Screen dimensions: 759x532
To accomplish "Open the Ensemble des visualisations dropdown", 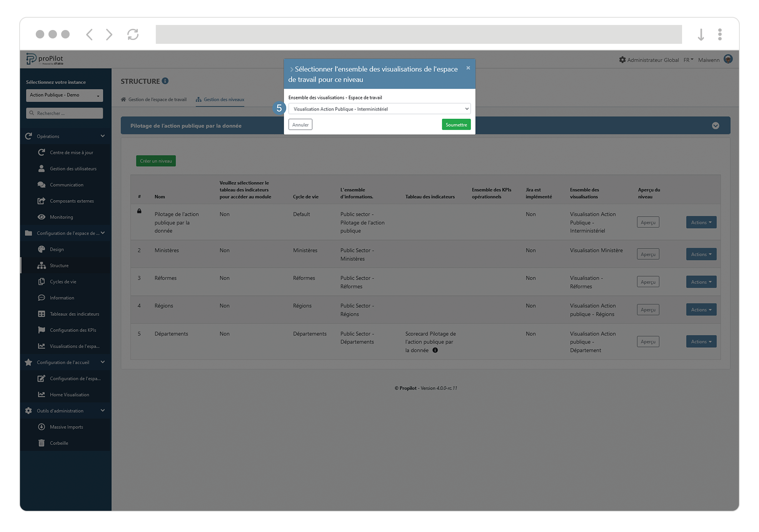I will click(x=379, y=109).
